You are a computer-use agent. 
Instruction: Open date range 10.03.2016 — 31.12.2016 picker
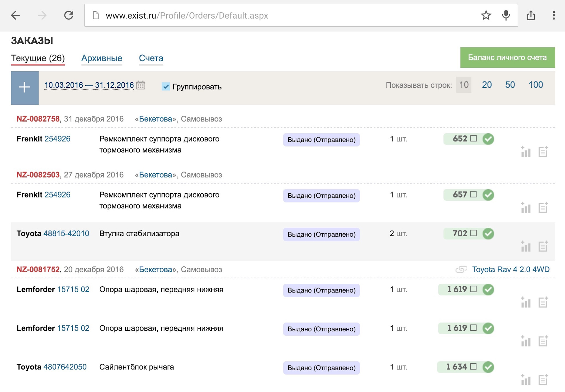[89, 85]
